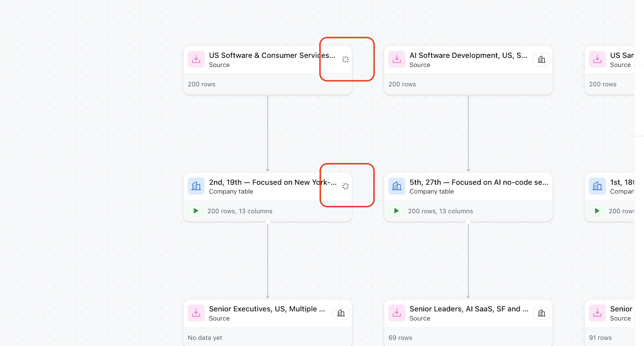Open the 'AI Software Development, US, S...' title
Viewport: 644px width, 346px height.
[468, 55]
